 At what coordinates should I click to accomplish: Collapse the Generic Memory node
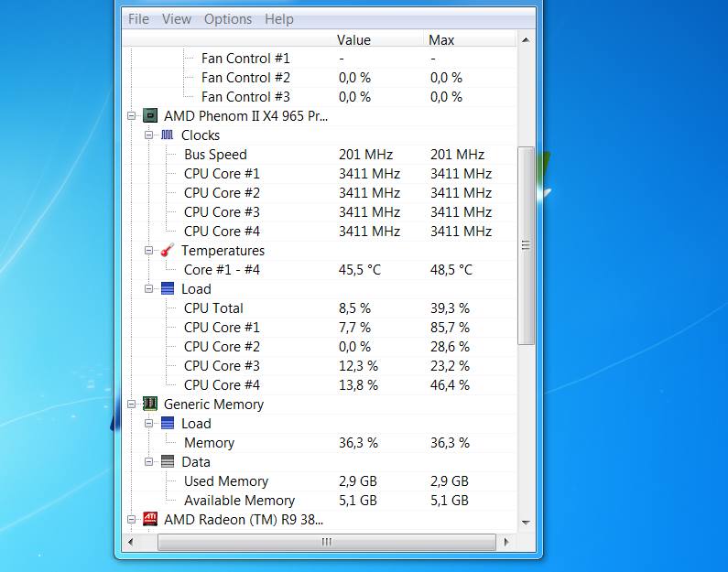(x=131, y=405)
